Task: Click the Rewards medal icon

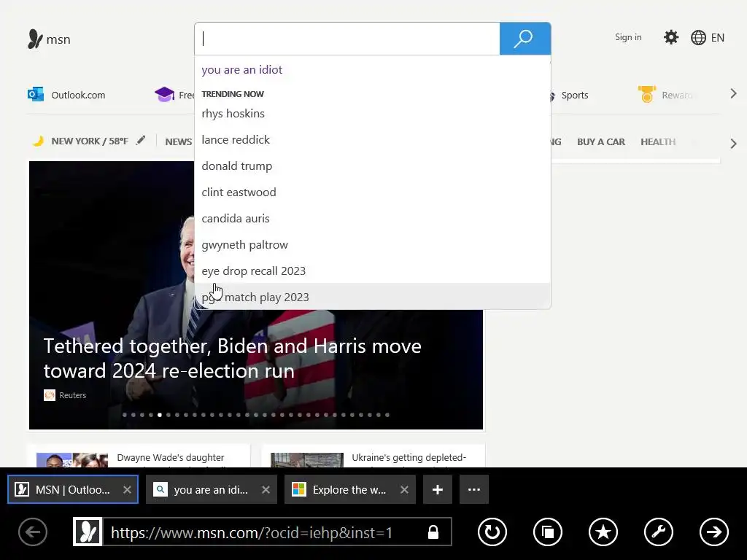Action: [647, 94]
